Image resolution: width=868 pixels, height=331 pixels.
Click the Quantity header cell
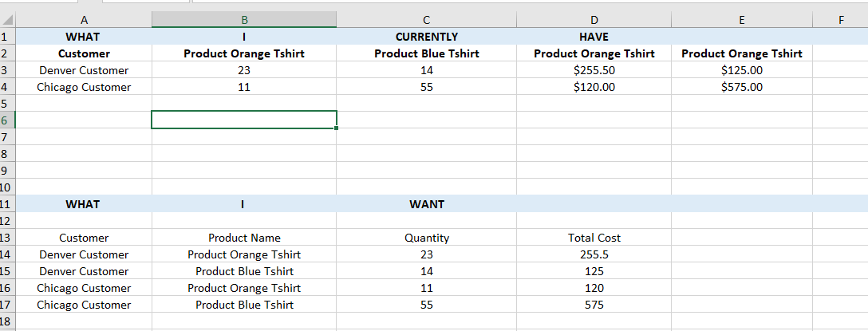point(426,238)
